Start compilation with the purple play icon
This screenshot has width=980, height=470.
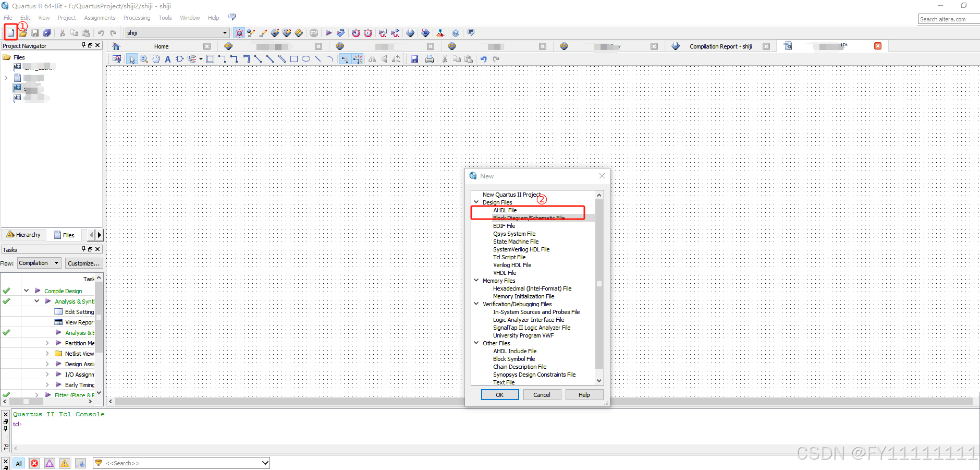pyautogui.click(x=329, y=33)
